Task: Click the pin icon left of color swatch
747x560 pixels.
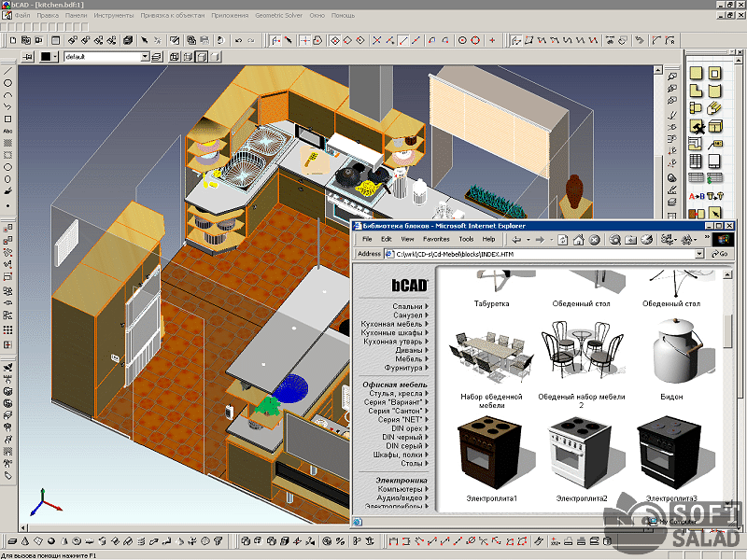Action: 28,57
